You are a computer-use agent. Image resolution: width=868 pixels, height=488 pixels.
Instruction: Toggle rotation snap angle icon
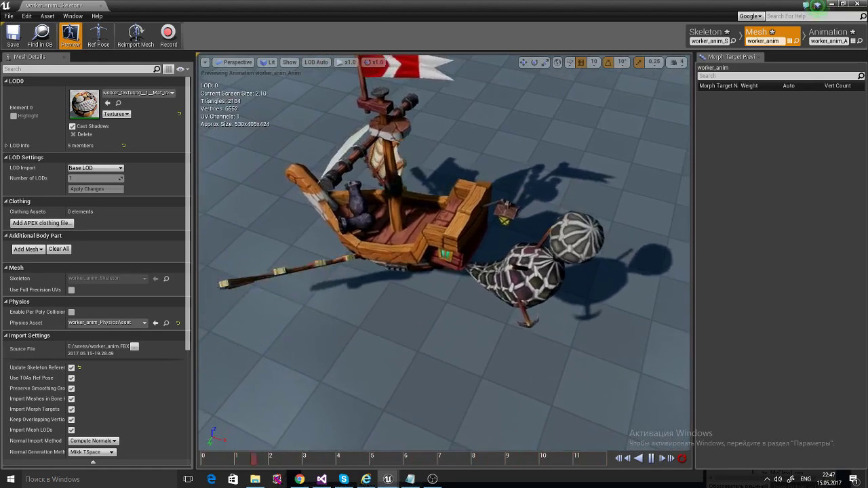click(608, 62)
